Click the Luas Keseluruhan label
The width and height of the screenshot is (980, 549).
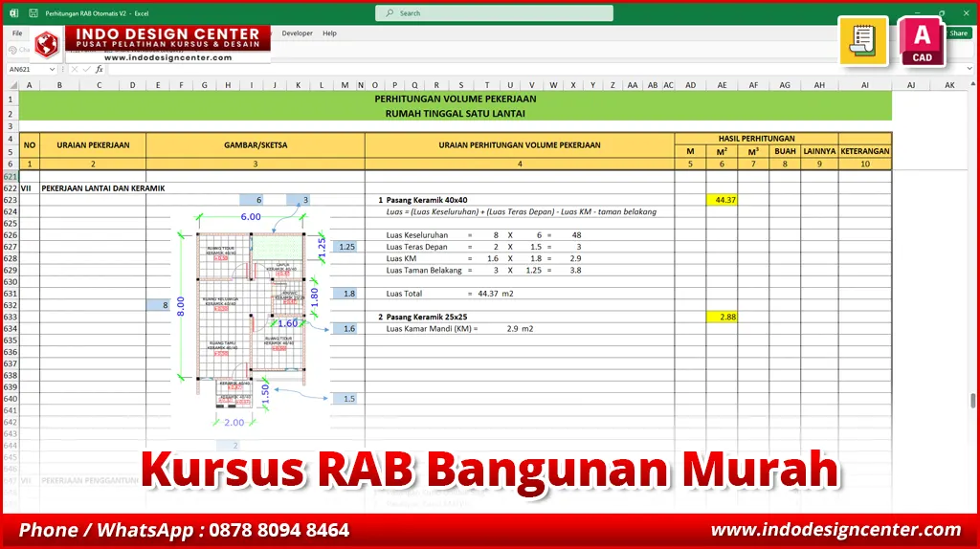pyautogui.click(x=417, y=235)
